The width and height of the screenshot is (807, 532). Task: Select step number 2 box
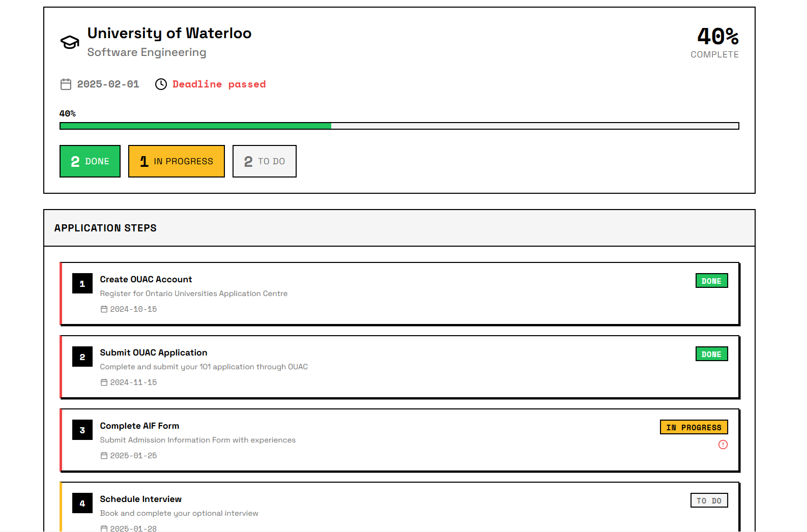82,357
